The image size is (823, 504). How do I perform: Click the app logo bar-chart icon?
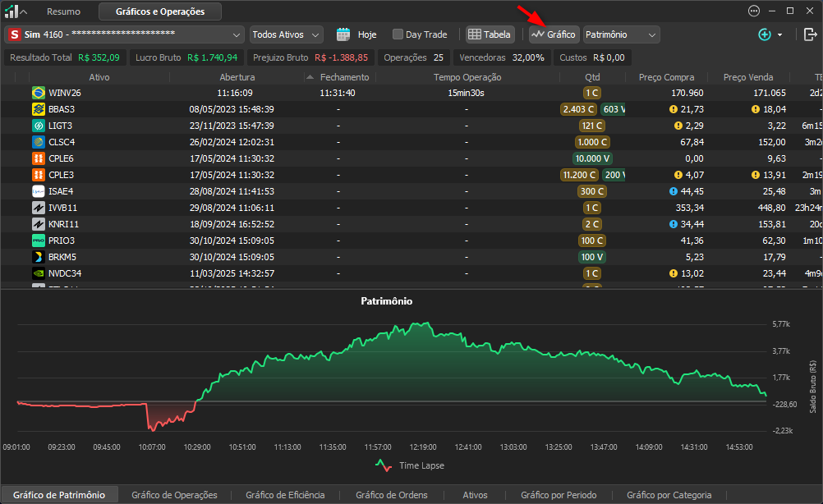coord(11,11)
